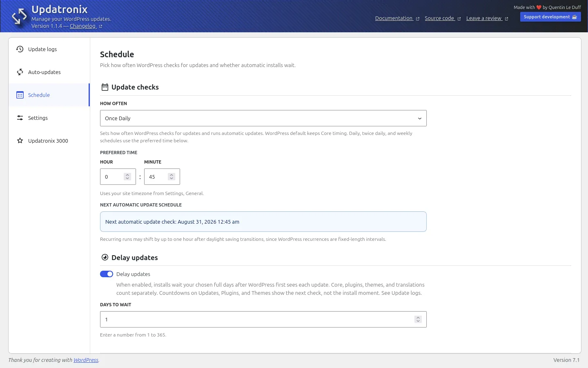This screenshot has height=368, width=588.
Task: Click the Version 1.1.4 header text
Action: click(x=47, y=26)
